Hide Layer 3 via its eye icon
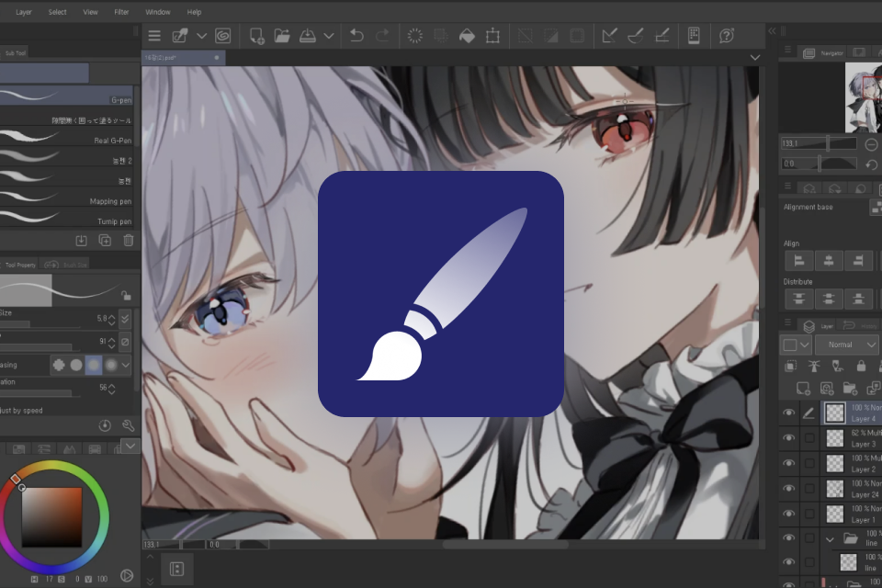This screenshot has height=588, width=882. (x=788, y=437)
